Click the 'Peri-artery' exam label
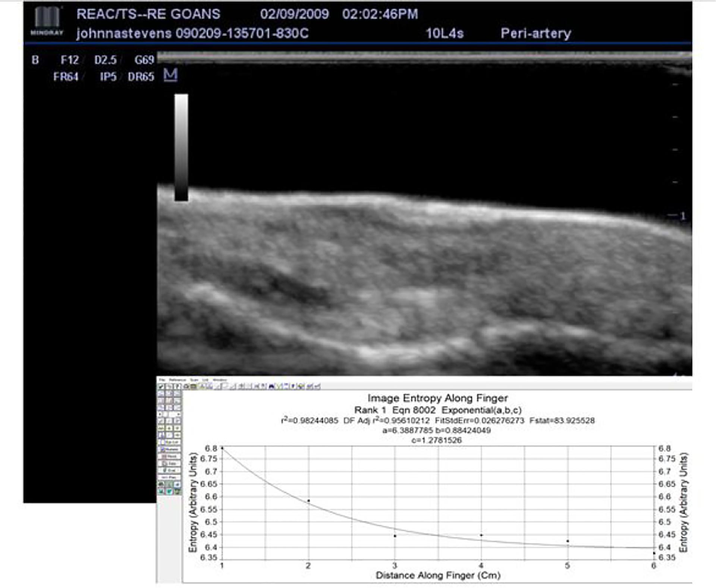716x588 pixels. [536, 34]
